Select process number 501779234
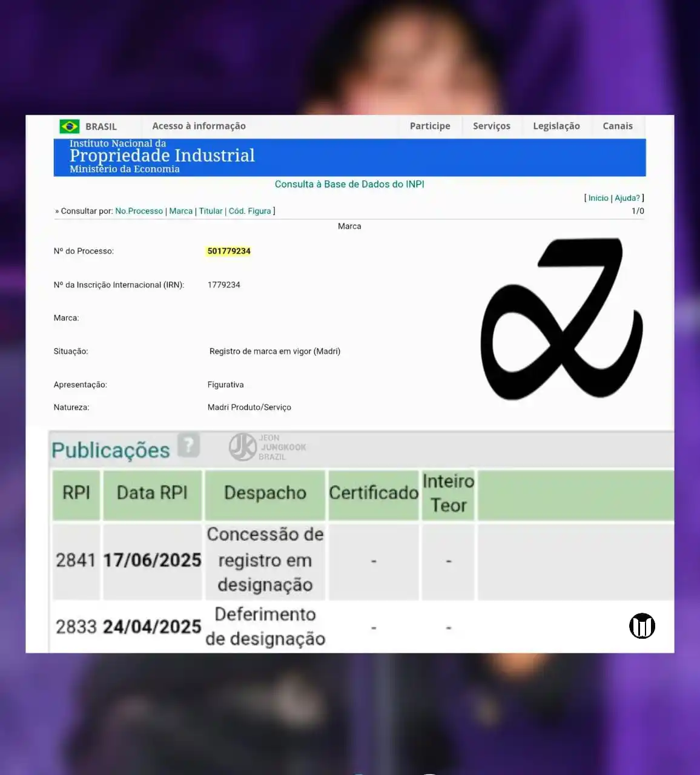 pos(229,251)
